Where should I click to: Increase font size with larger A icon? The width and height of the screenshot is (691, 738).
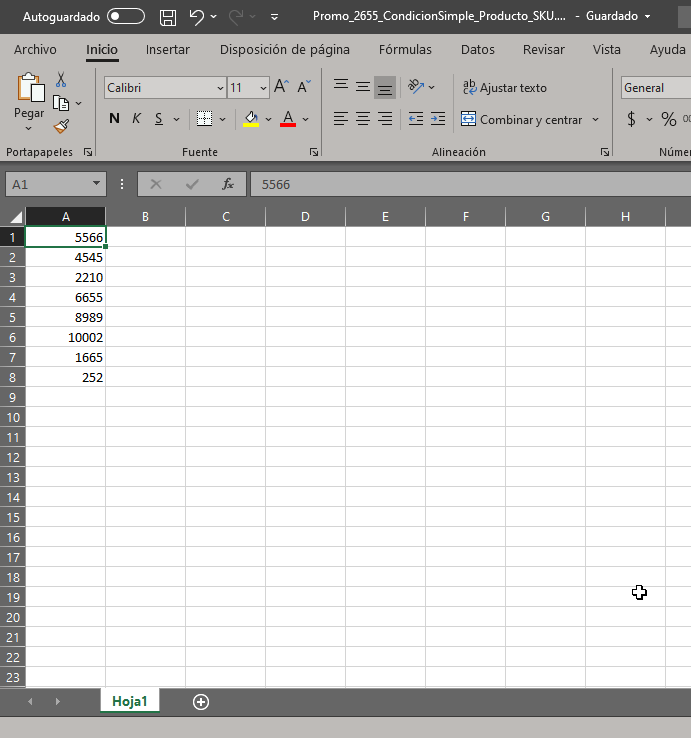[281, 87]
